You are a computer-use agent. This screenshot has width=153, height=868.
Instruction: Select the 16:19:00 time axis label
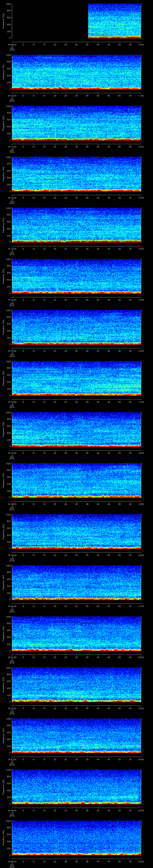pyautogui.click(x=12, y=555)
